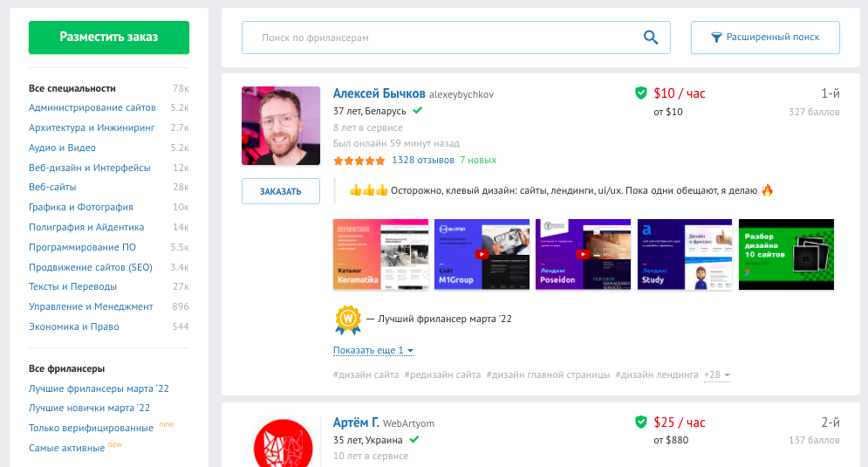
Task: Click the #дизайн лендинга tag
Action: point(657,374)
